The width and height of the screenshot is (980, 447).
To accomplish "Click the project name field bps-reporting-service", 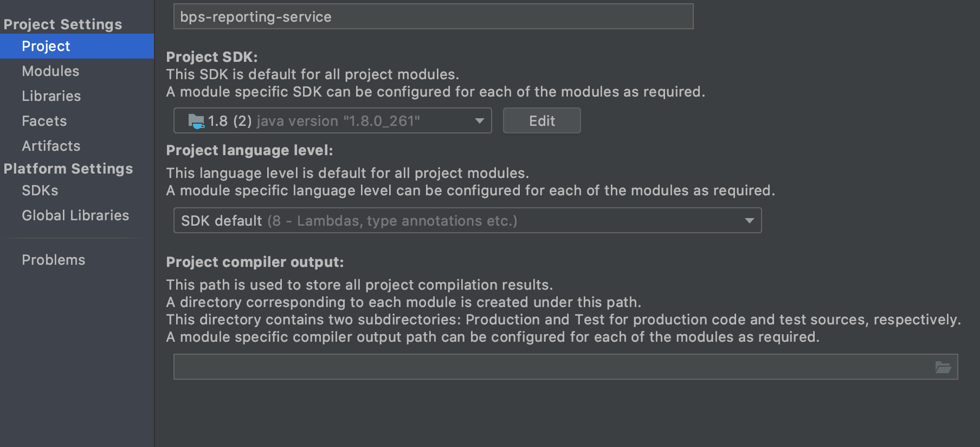I will (433, 16).
